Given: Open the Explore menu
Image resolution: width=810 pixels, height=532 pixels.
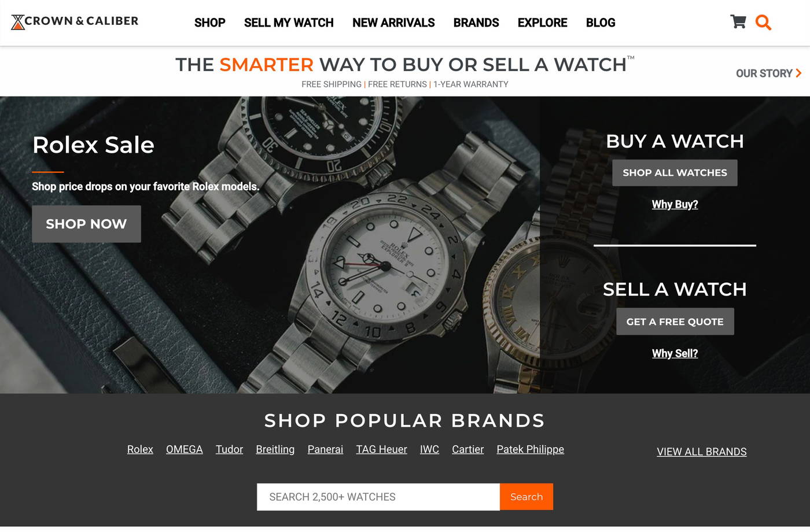Looking at the screenshot, I should coord(542,23).
